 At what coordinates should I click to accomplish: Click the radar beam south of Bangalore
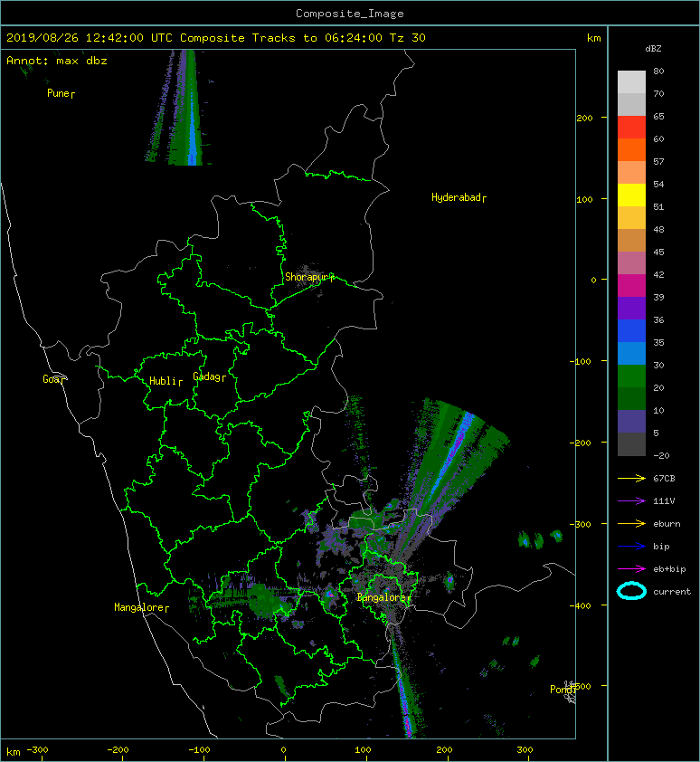click(403, 691)
